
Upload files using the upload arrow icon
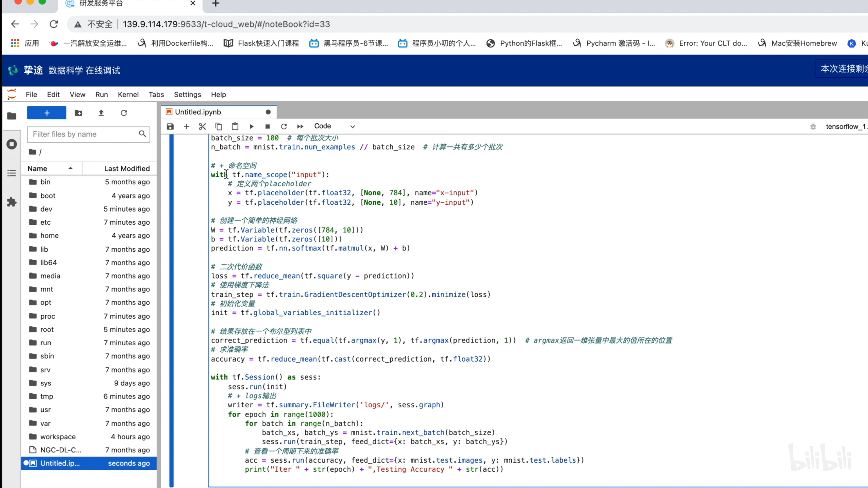click(101, 113)
